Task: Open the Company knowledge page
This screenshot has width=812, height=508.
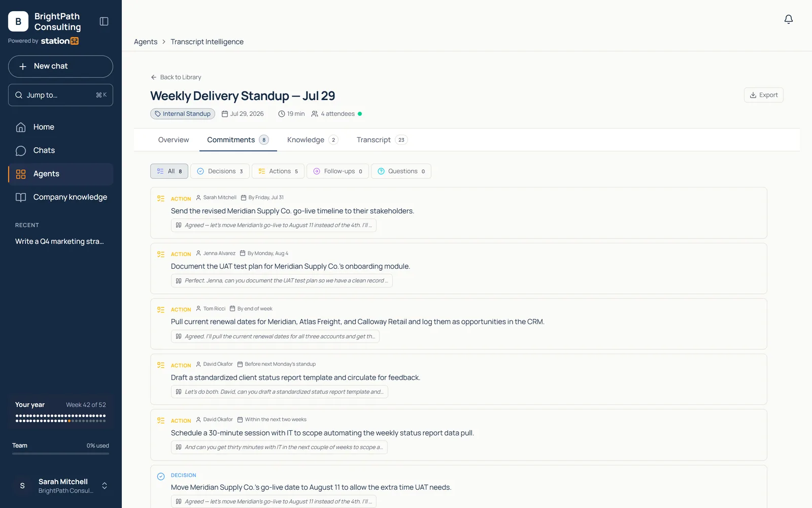Action: tap(60, 197)
